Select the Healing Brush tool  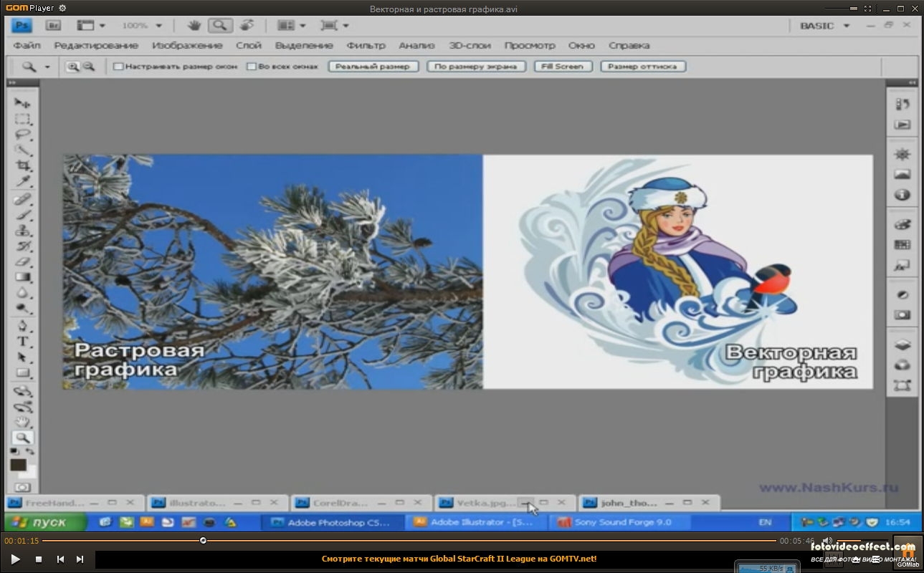coord(23,200)
